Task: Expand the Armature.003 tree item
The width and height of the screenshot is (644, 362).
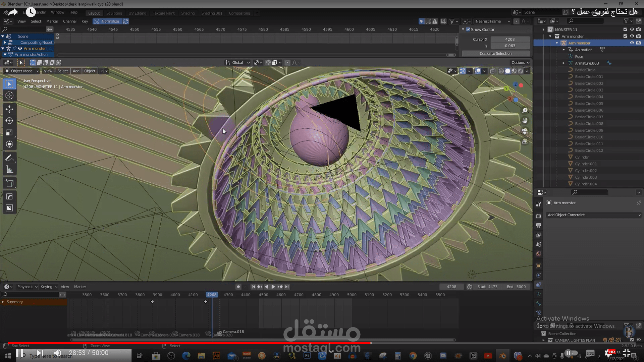Action: (564, 63)
